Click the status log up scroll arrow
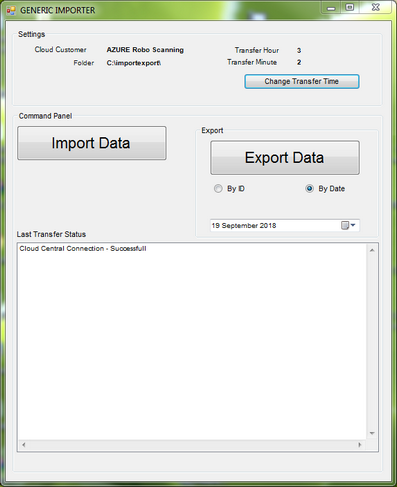Viewport: 397px width, 487px height. [x=372, y=250]
